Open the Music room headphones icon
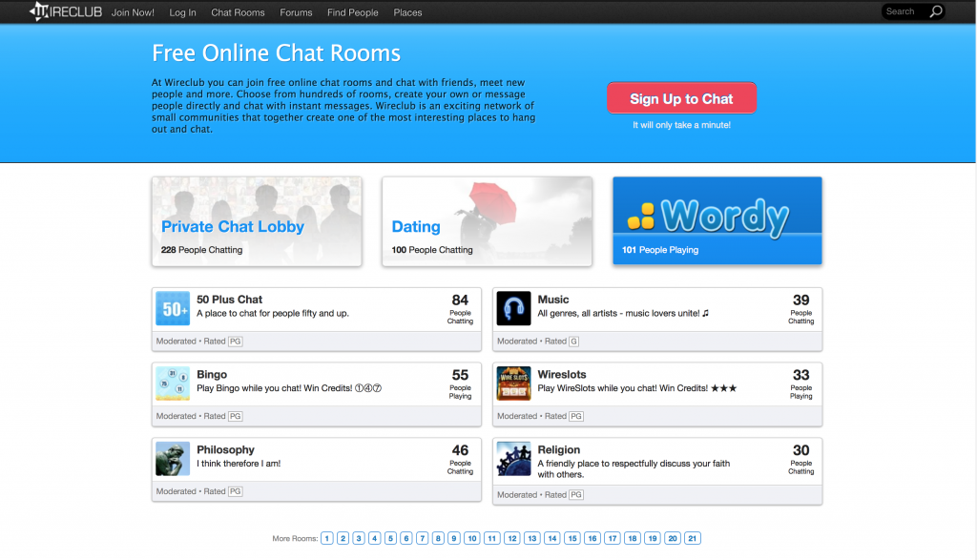Screen dimensions: 977x560 click(x=513, y=308)
